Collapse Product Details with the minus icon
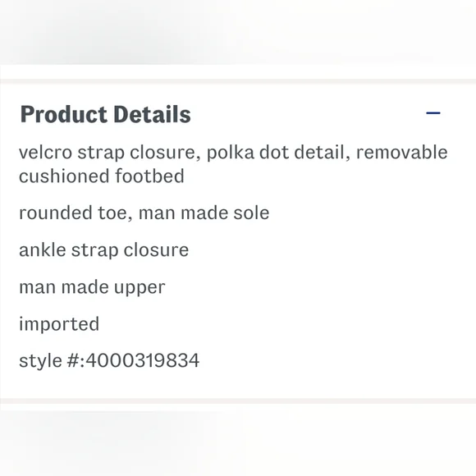Screen dimensions: 476x476 coord(433,113)
